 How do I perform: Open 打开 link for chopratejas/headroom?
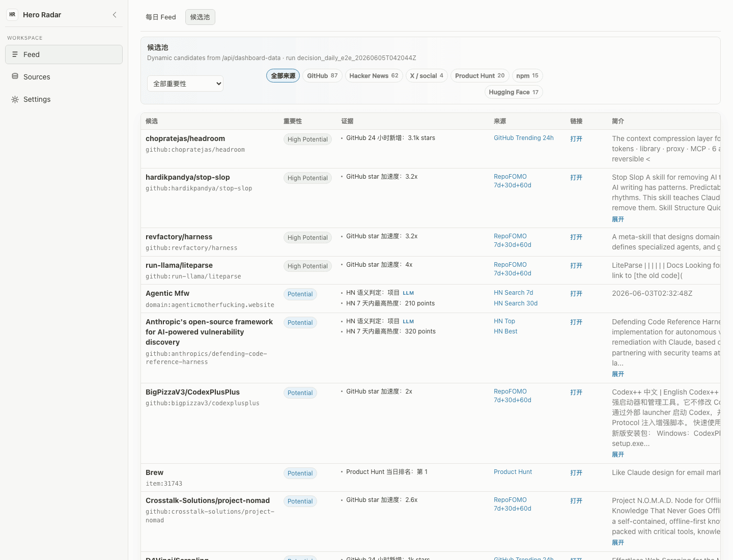[x=576, y=138]
